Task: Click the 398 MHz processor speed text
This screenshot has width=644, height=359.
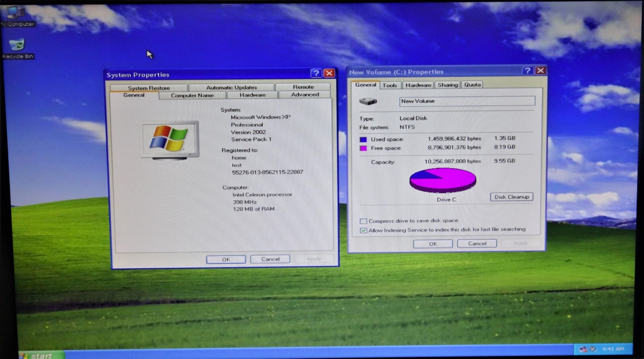Action: (x=244, y=202)
